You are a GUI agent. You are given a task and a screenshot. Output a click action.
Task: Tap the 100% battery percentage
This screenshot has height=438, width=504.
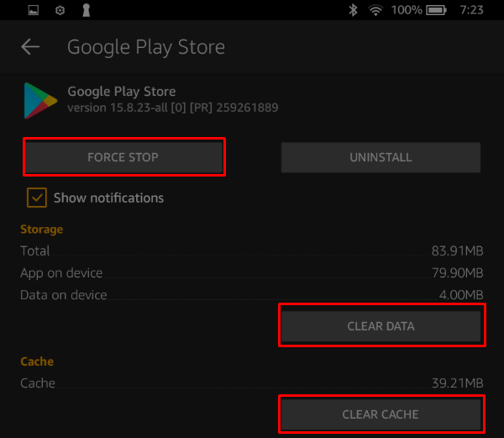(407, 10)
